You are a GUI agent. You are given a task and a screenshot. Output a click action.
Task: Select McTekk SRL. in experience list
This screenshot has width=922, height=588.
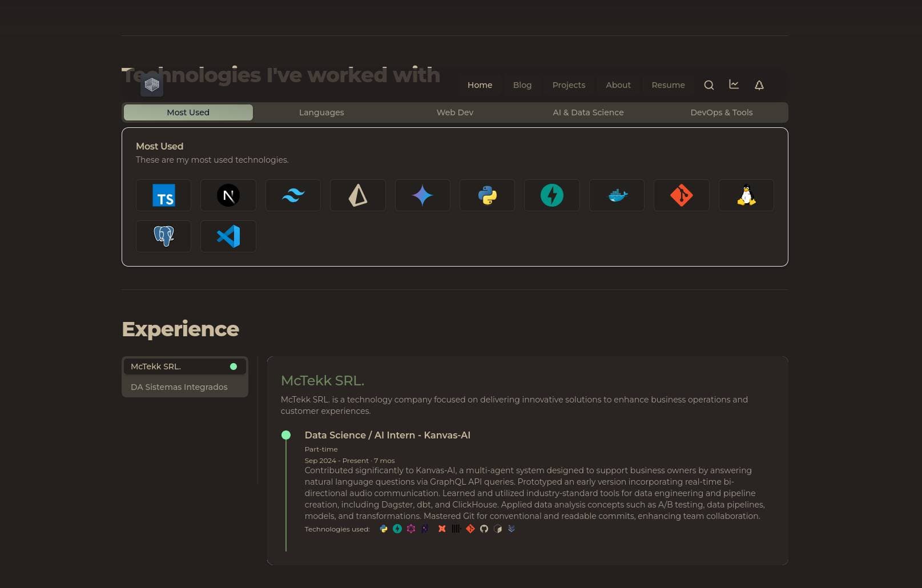[185, 367]
